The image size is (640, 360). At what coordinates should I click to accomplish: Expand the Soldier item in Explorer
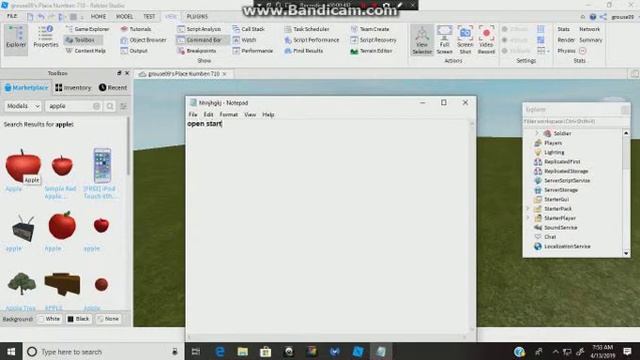pos(537,133)
